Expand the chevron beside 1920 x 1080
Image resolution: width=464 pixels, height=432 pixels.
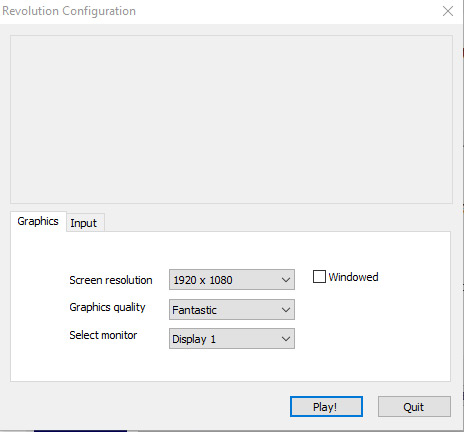tap(286, 280)
